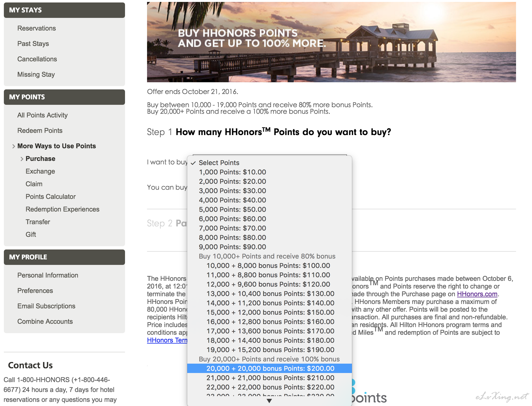Click 'Offer ends October 21, 2016.' text
Image resolution: width=532 pixels, height=406 pixels.
click(x=192, y=92)
